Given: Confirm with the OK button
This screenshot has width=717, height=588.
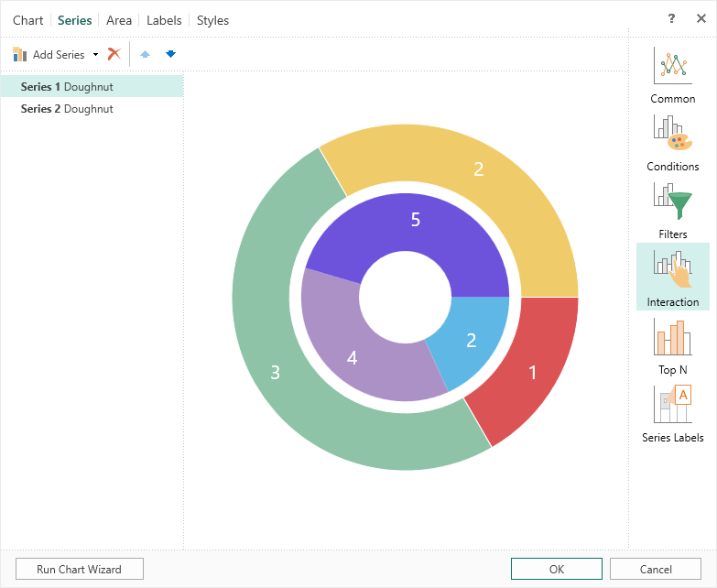Looking at the screenshot, I should coord(557,569).
